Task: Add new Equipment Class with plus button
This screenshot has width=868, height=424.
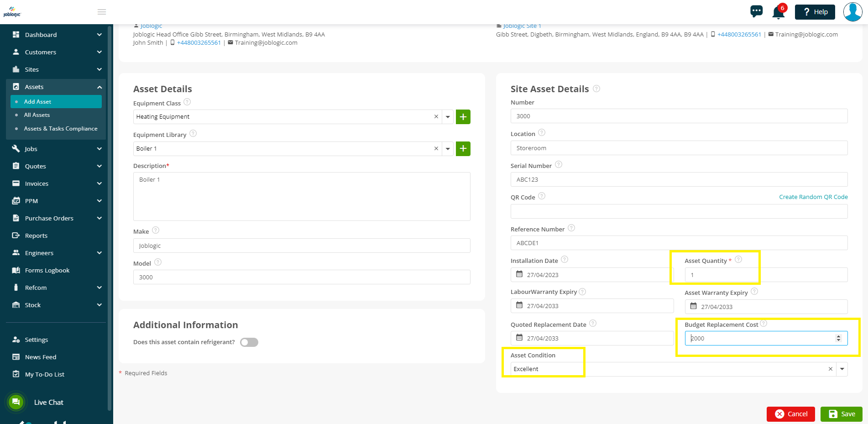Action: 463,117
